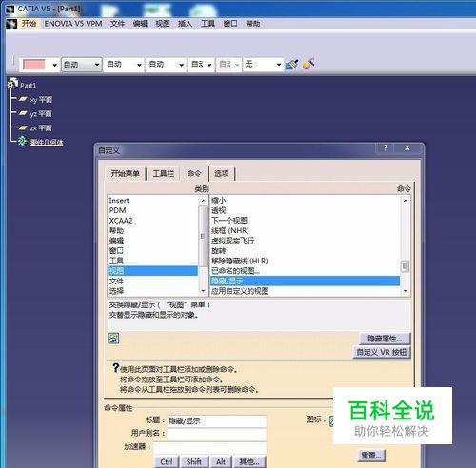Open the ENOVIA V5 VPM menu

73,24
